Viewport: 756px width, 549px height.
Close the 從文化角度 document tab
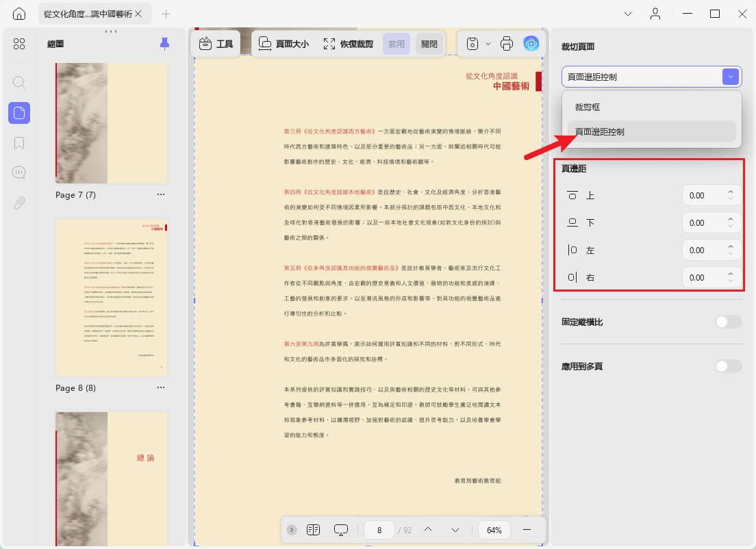[x=138, y=14]
